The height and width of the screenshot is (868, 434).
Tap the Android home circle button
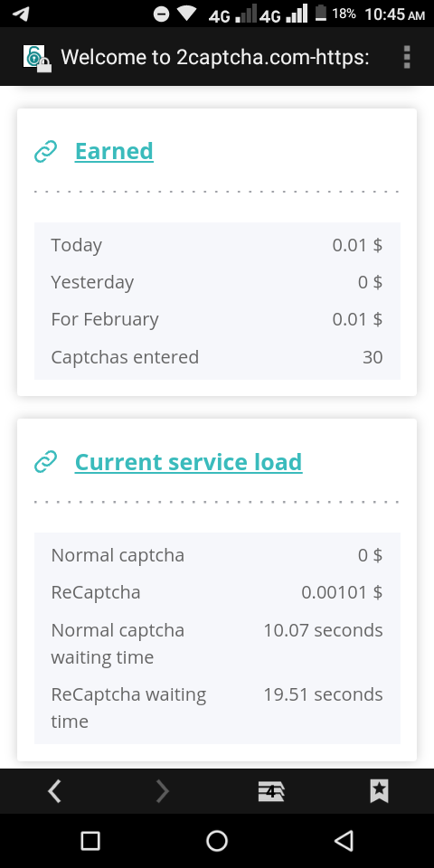click(x=217, y=841)
